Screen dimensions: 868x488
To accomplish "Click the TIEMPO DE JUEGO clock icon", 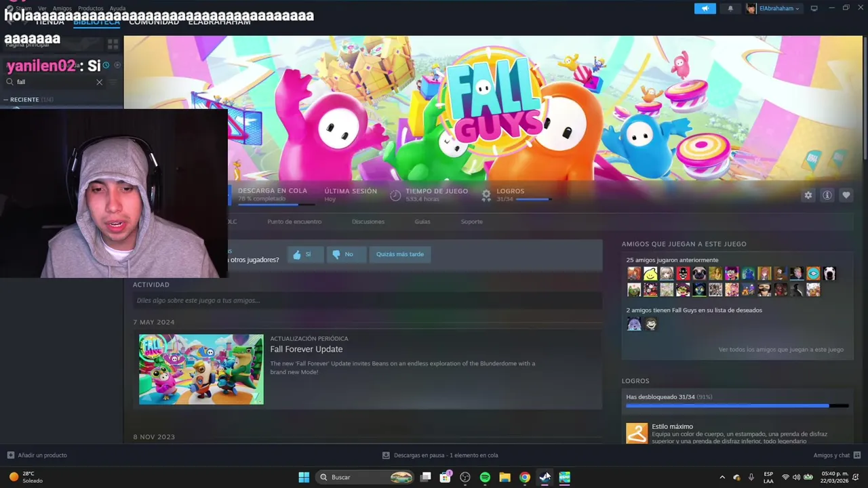I will [395, 195].
